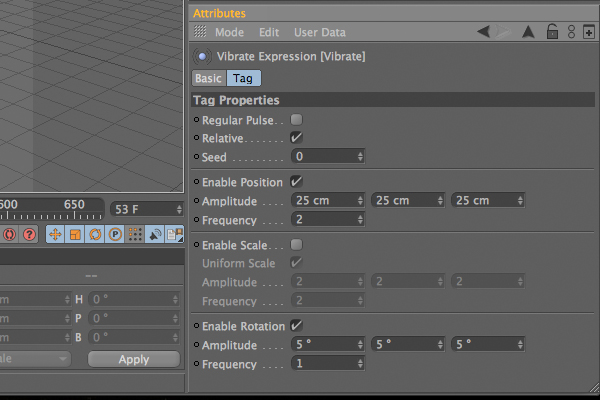Toggle the Rotation keyframe icon
Image resolution: width=600 pixels, height=400 pixels.
(x=95, y=234)
